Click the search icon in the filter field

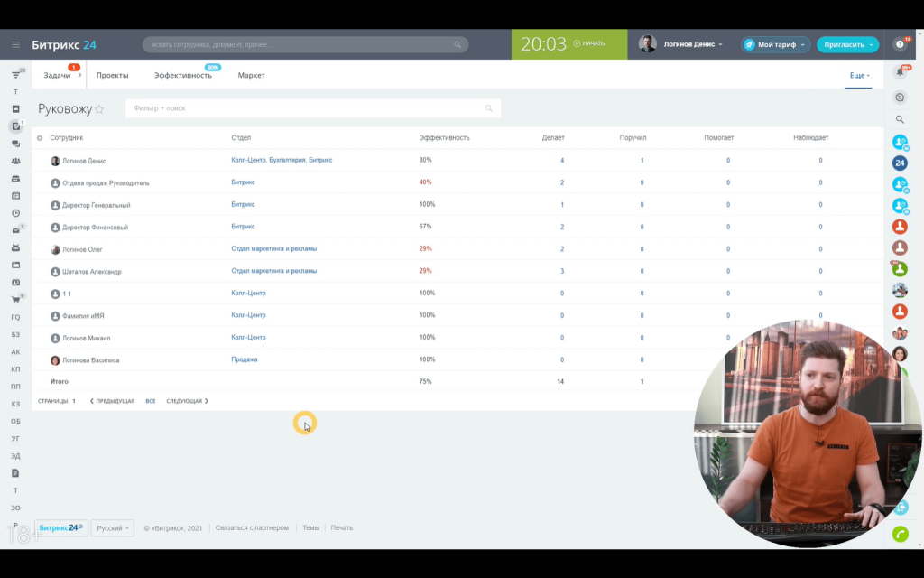pyautogui.click(x=488, y=108)
